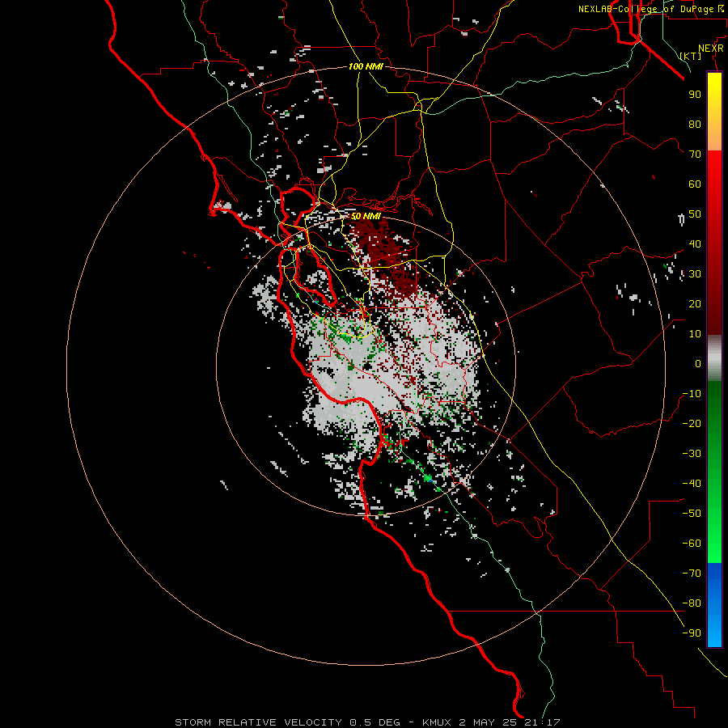The width and height of the screenshot is (728, 728).
Task: Select the positive 80 scale value
Action: [x=695, y=124]
